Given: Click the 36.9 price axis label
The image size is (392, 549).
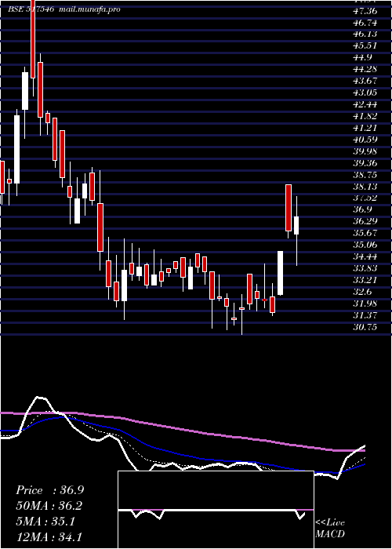Looking at the screenshot, I should (363, 209).
